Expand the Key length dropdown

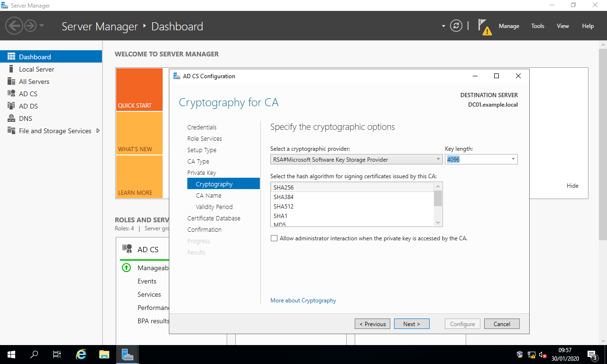point(513,160)
